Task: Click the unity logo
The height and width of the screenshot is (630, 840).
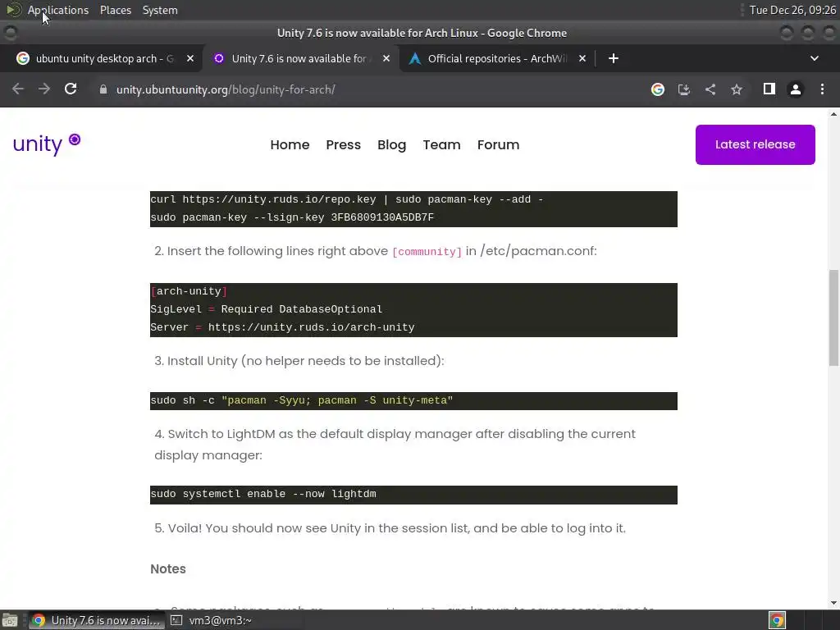Action: tap(47, 144)
